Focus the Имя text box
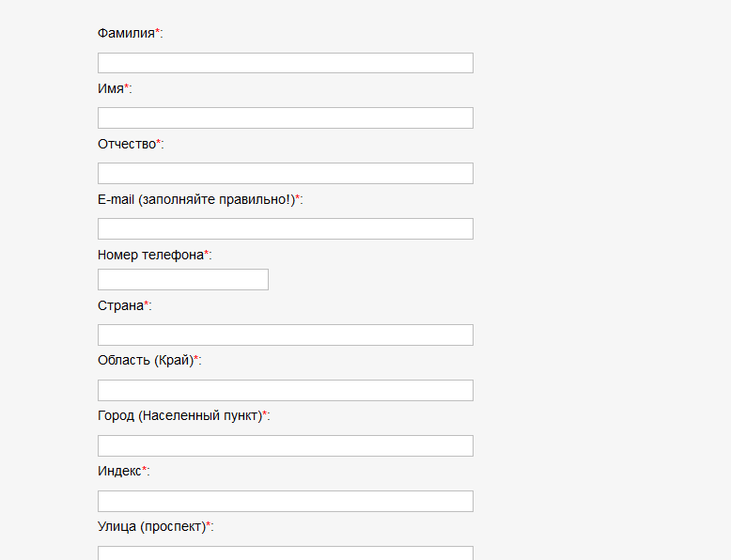This screenshot has height=560, width=731. pyautogui.click(x=285, y=118)
